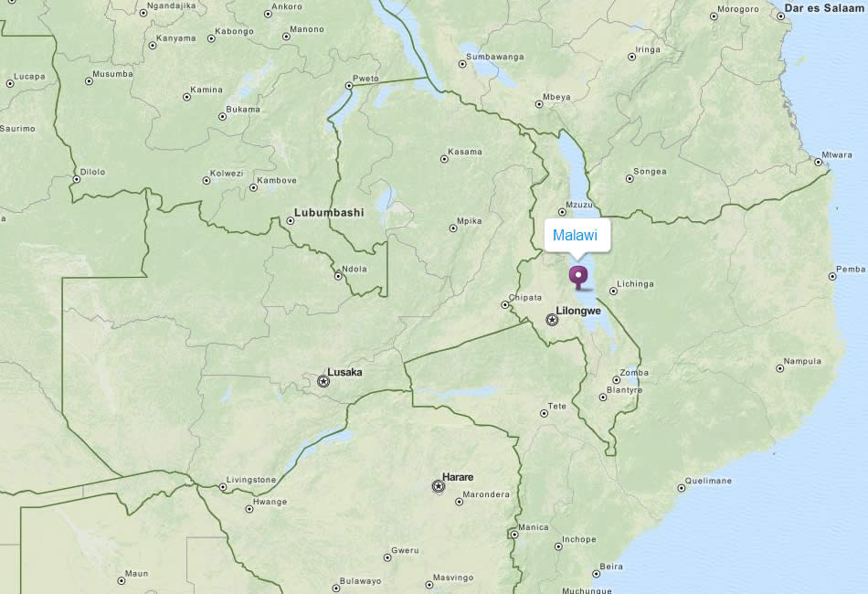
Task: Click the Kasama city dot marker
Action: pos(444,159)
